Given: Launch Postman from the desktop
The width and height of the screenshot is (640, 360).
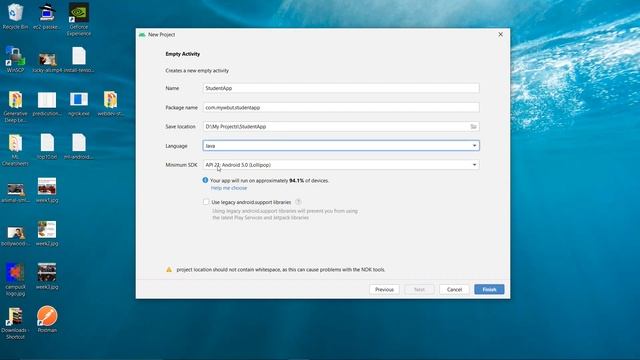Looking at the screenshot, I should tap(47, 316).
